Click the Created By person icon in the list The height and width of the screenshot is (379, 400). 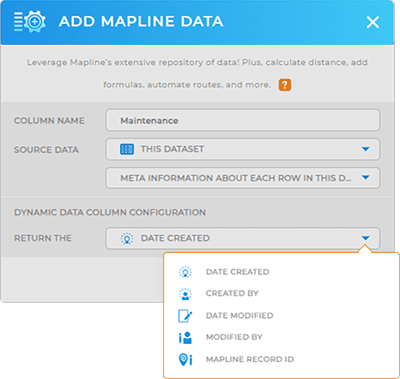click(x=185, y=294)
